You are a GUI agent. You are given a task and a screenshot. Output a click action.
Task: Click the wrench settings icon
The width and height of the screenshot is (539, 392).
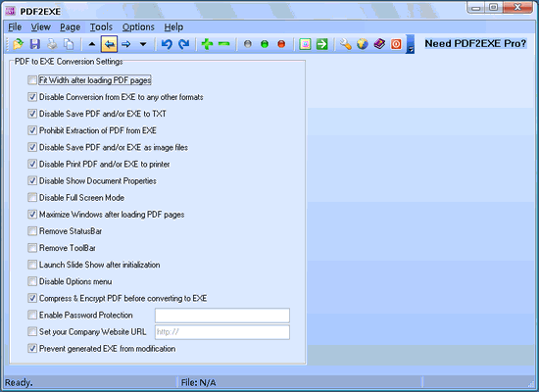pyautogui.click(x=346, y=44)
